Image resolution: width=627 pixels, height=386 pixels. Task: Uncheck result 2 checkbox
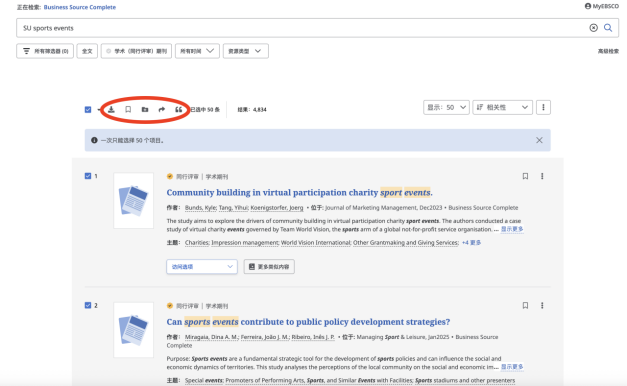(88, 305)
